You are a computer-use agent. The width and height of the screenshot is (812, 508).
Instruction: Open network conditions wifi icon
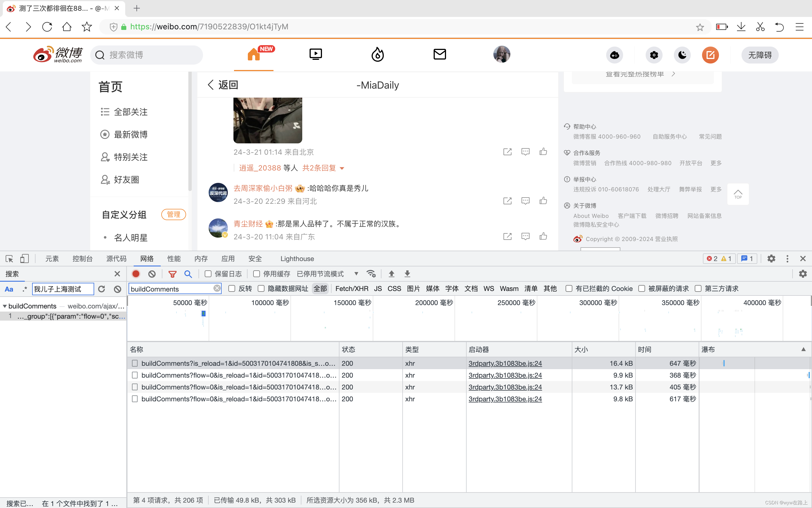[x=371, y=274]
